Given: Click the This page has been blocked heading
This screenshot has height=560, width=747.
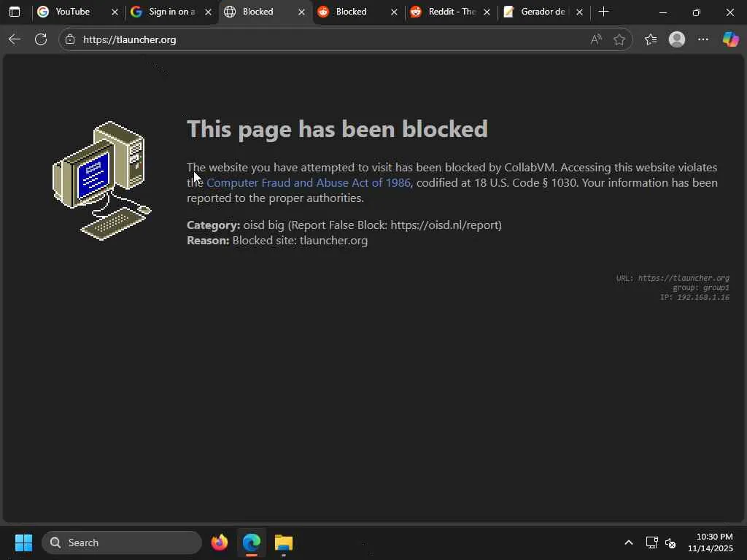Looking at the screenshot, I should tap(337, 128).
